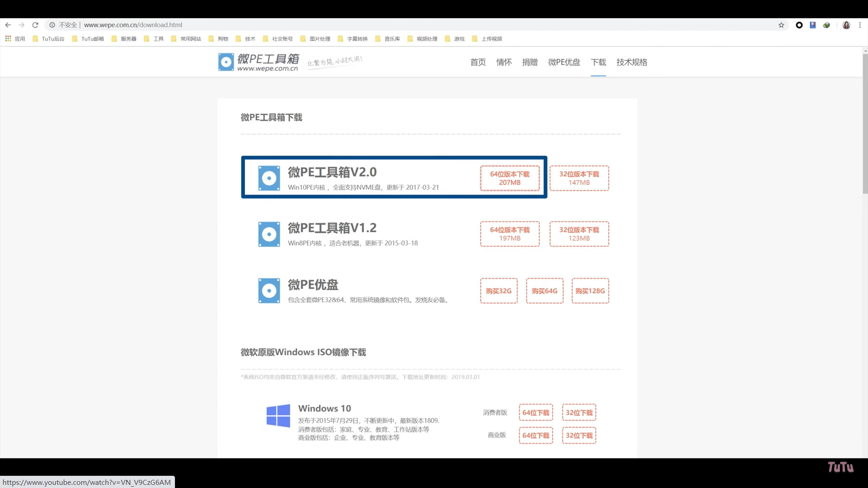The image size is (868, 488).
Task: Open the 图片处理 bookmark folder
Action: 315,39
